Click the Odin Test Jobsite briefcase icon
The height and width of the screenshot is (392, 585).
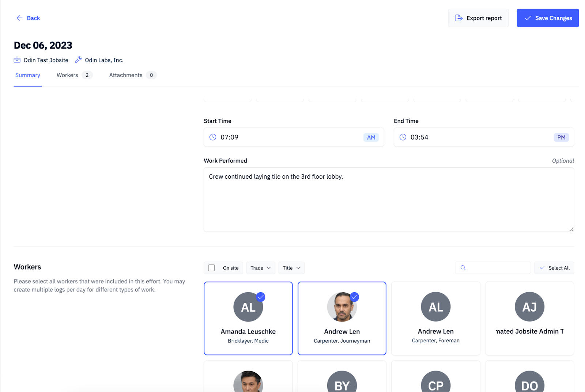17,60
